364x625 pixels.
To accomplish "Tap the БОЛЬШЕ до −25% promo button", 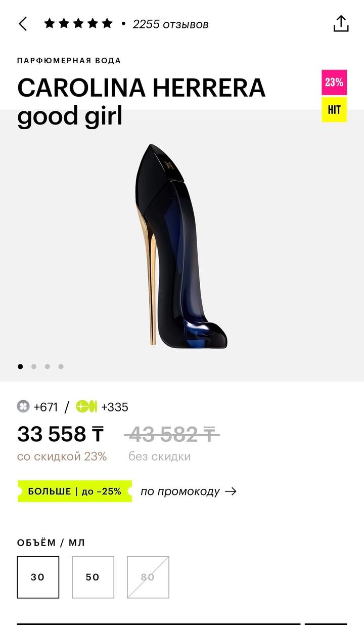I will tap(75, 491).
